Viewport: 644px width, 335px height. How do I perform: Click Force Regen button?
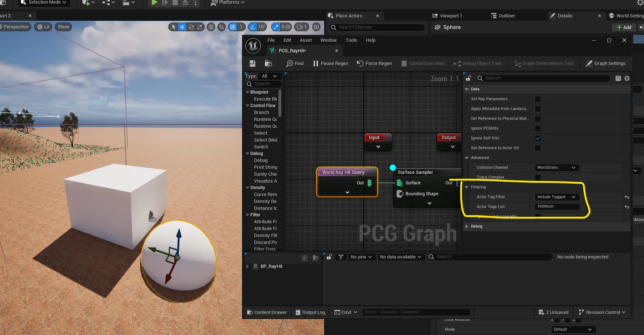[x=374, y=64]
